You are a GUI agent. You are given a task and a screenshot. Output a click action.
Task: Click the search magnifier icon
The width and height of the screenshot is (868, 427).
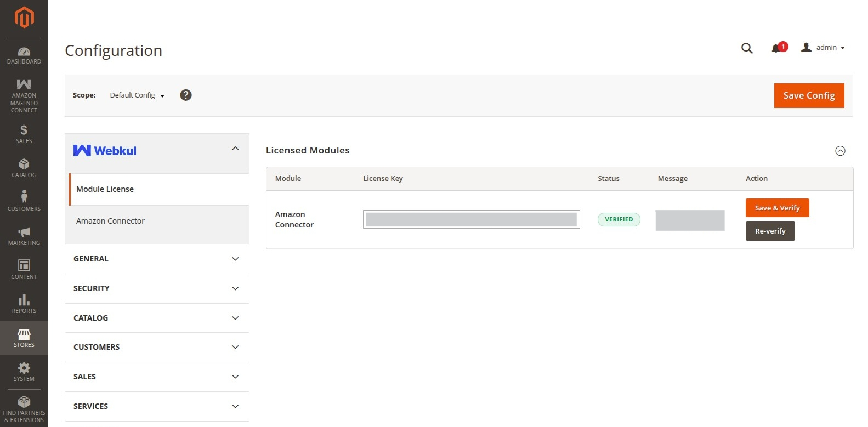tap(747, 48)
